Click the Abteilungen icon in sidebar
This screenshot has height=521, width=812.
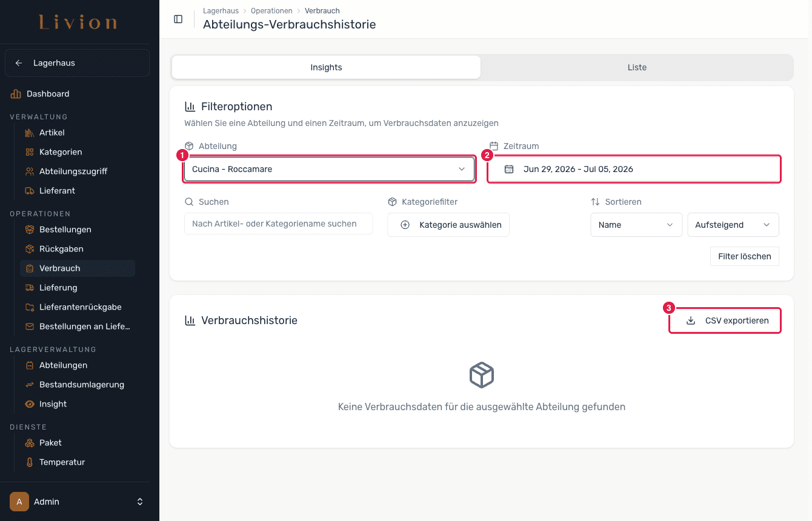(x=29, y=365)
